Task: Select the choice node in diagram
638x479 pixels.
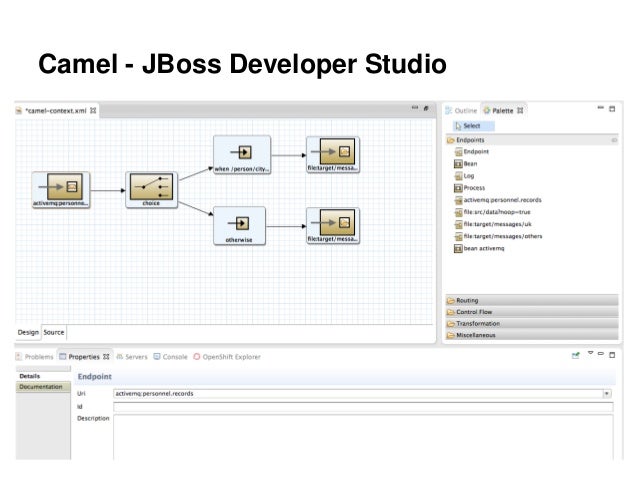Action: [151, 190]
